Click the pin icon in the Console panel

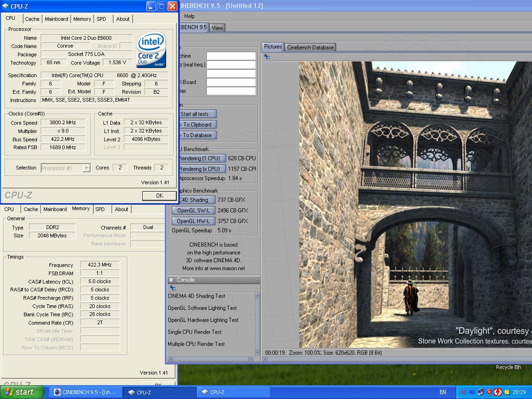point(173,288)
